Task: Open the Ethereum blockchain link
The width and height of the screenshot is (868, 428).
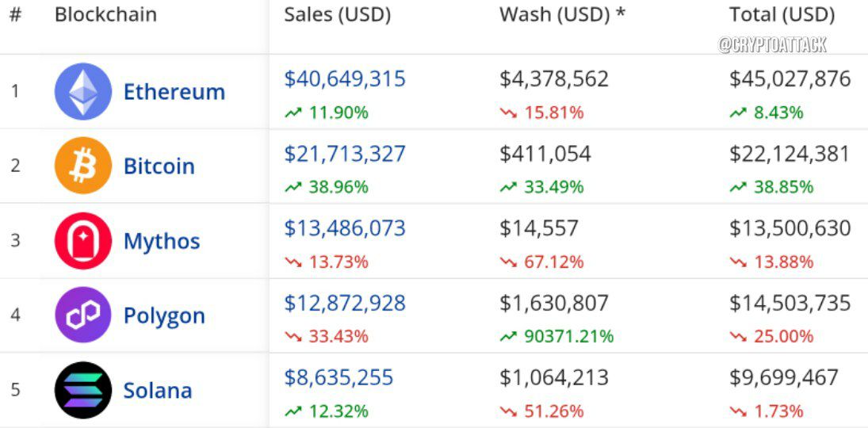Action: 174,92
